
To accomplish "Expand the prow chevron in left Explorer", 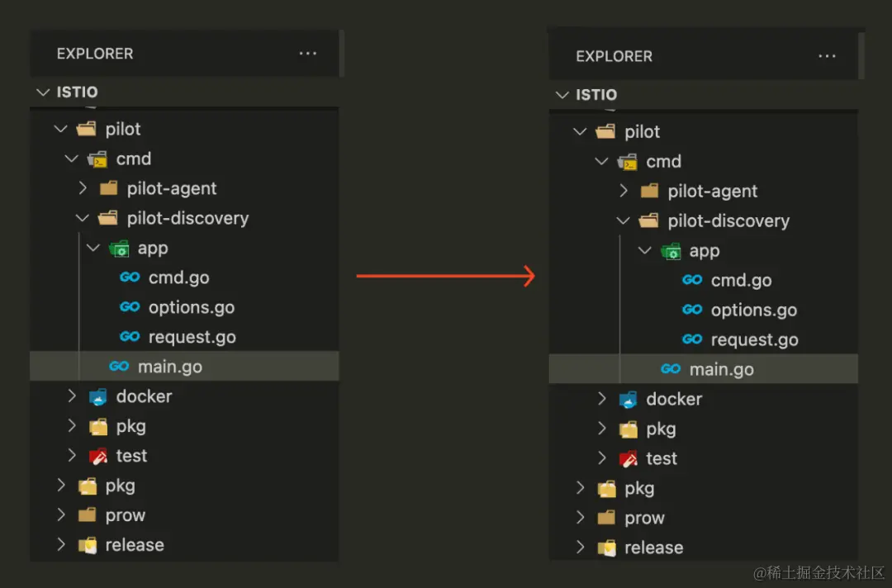I will pyautogui.click(x=61, y=514).
